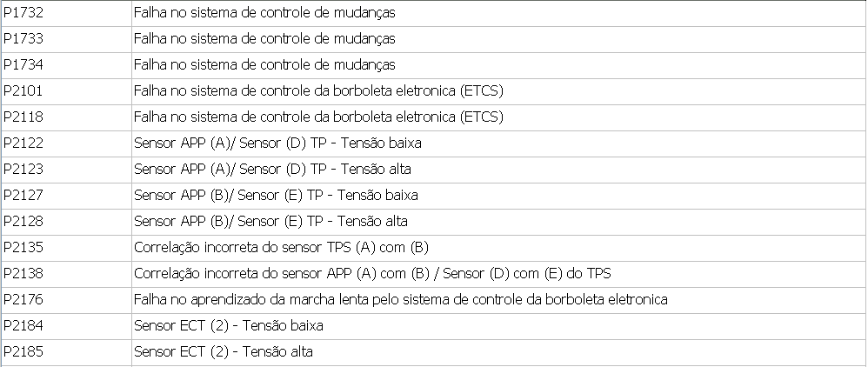
Task: Click the P2118 code cell
Action: [x=23, y=117]
